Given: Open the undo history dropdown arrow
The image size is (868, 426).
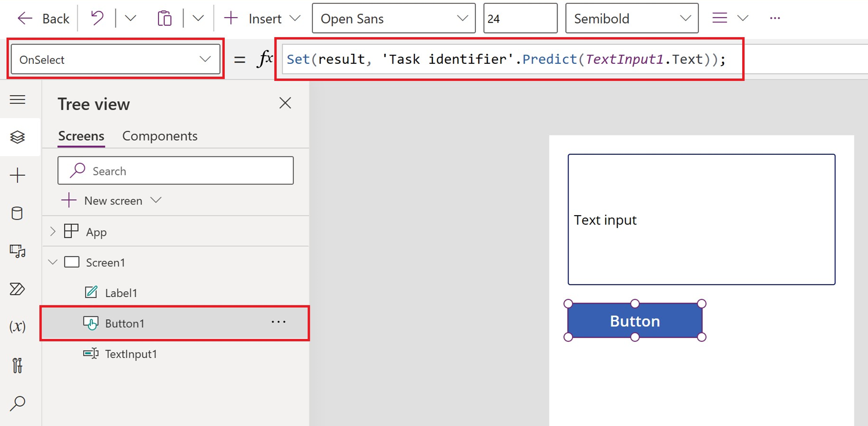Looking at the screenshot, I should click(x=130, y=18).
